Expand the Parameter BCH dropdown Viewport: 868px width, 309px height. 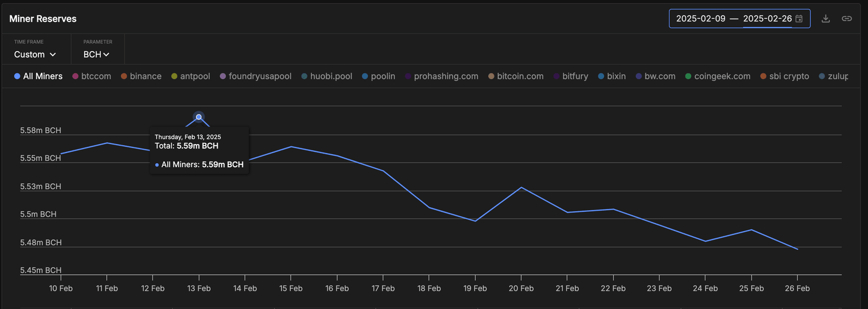click(96, 54)
